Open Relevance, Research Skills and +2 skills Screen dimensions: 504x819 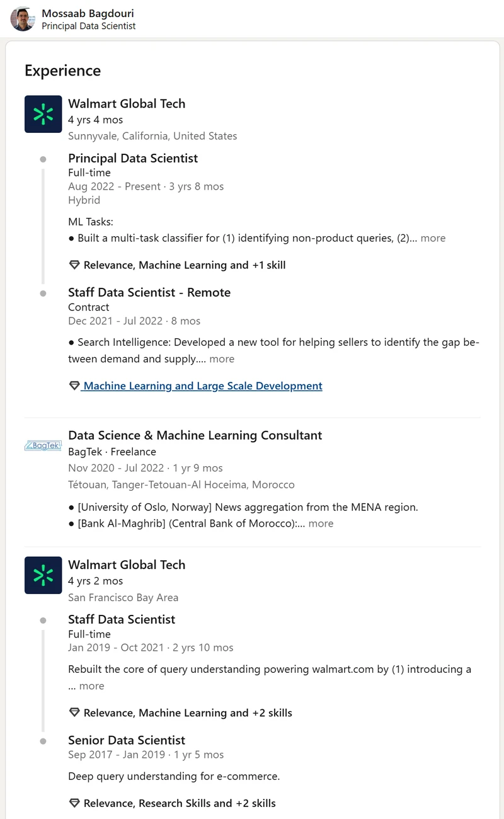180,803
